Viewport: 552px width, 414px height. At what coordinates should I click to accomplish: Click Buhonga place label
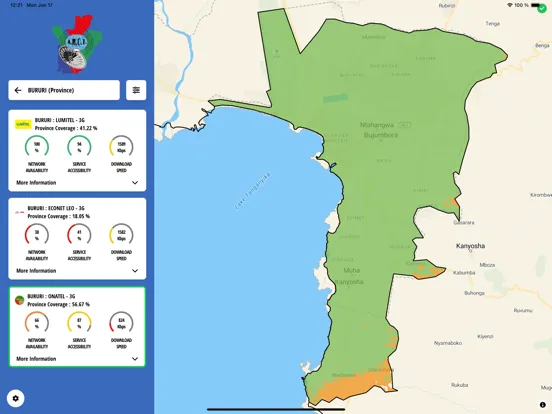pyautogui.click(x=474, y=293)
